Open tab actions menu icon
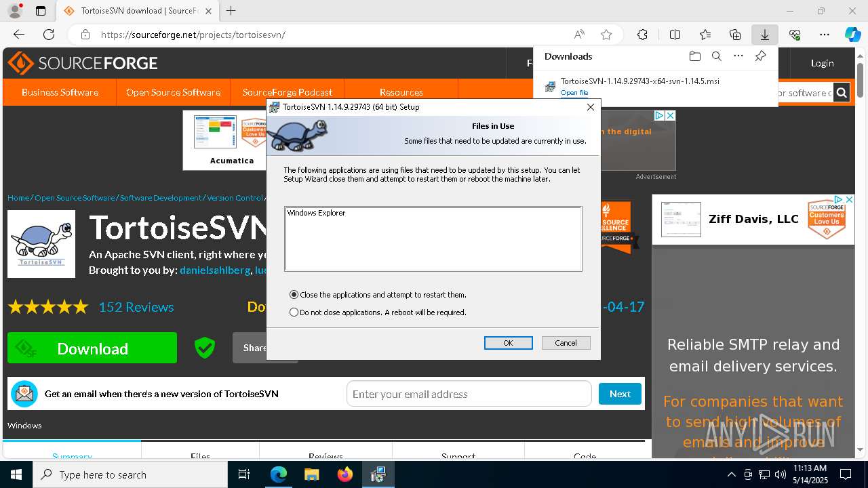 coord(41,11)
